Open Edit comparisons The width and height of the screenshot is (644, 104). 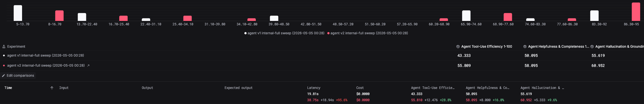(18, 76)
